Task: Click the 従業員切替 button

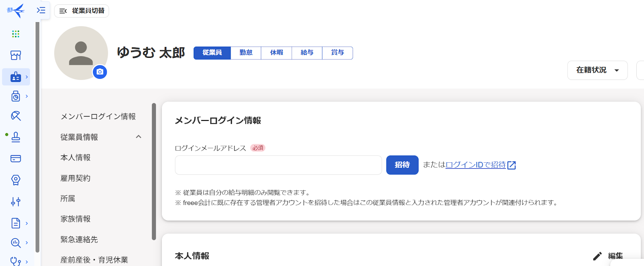Action: [x=82, y=11]
